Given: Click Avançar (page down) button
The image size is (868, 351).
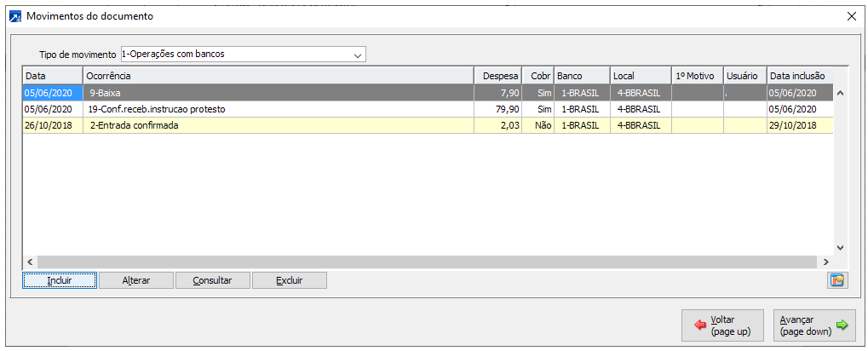Looking at the screenshot, I should point(813,325).
